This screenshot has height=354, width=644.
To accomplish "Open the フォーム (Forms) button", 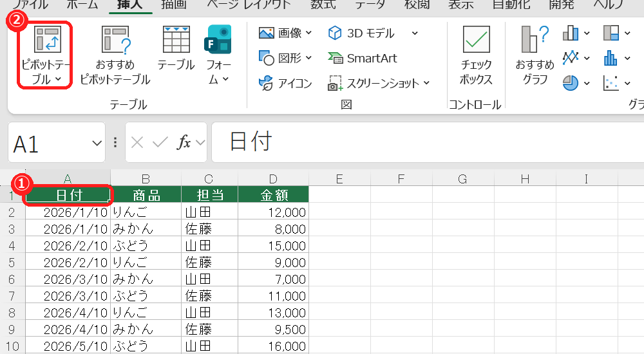I will click(x=218, y=55).
